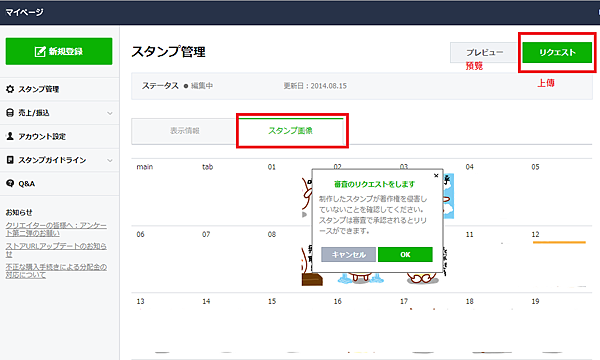Viewport: 600px width, 360px height.
Task: Open アカウント設定 in the sidebar
Action: 60,137
